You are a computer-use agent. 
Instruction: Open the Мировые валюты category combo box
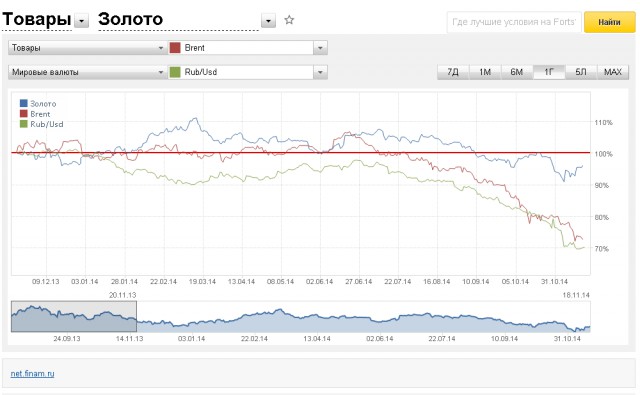pyautogui.click(x=87, y=72)
